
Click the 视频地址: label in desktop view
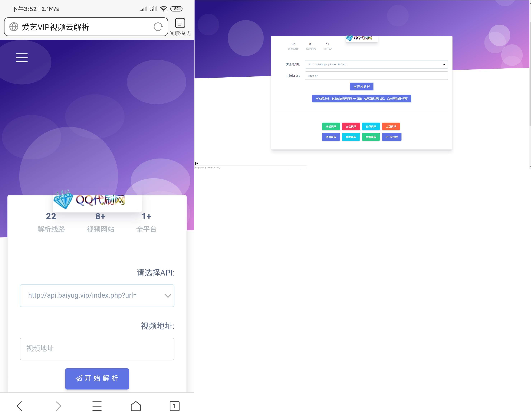[x=293, y=76]
